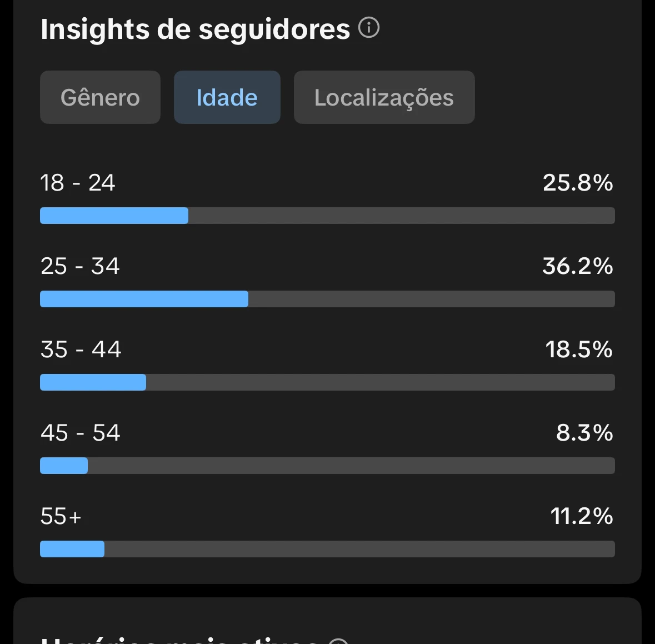
Task: Tap the info icon beside Insights de seguidores
Action: click(x=369, y=27)
